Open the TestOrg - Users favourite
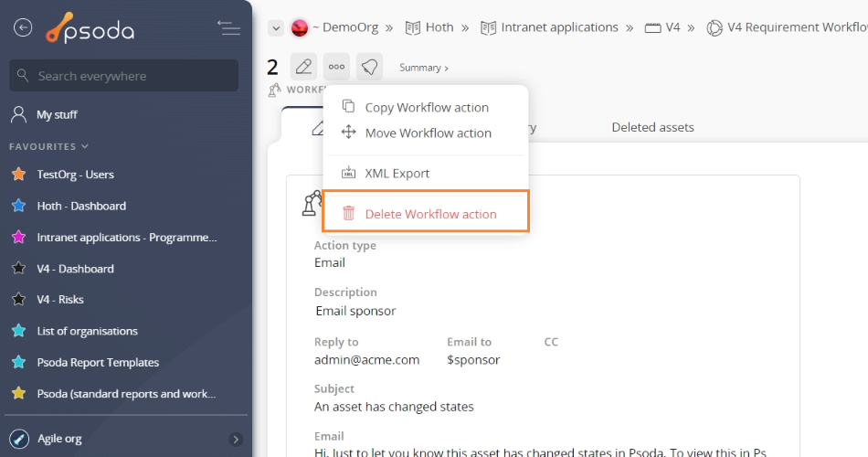The height and width of the screenshot is (457, 868). coord(75,175)
